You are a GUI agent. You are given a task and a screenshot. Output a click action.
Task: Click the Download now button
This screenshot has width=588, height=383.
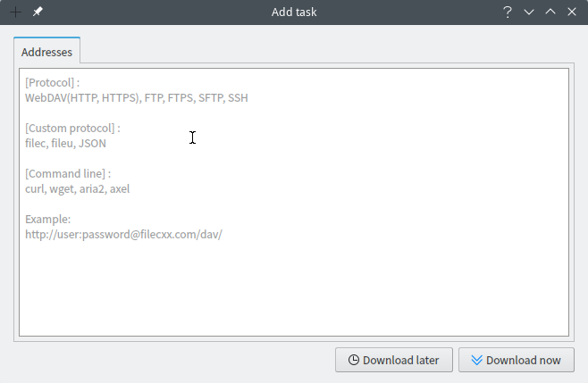516,360
